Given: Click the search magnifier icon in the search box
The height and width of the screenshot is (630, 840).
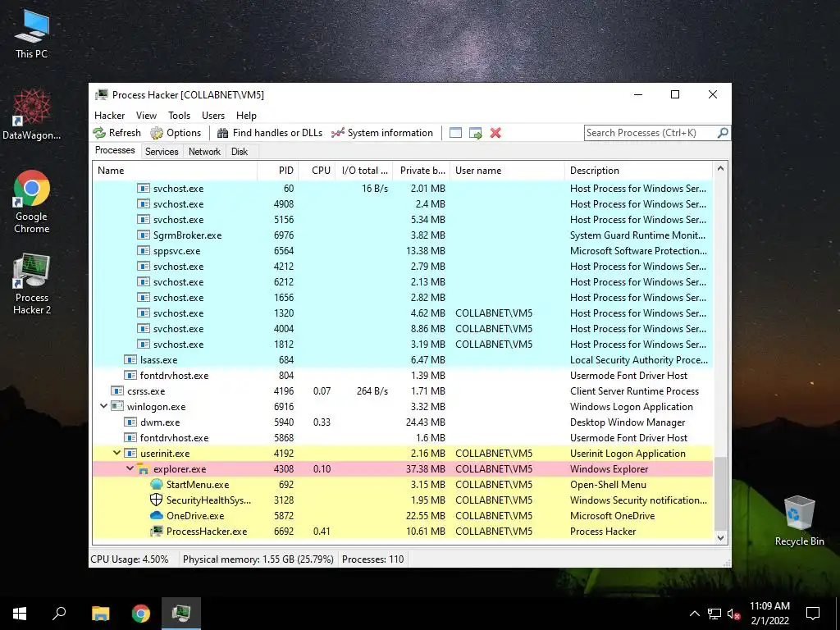Looking at the screenshot, I should pos(722,132).
